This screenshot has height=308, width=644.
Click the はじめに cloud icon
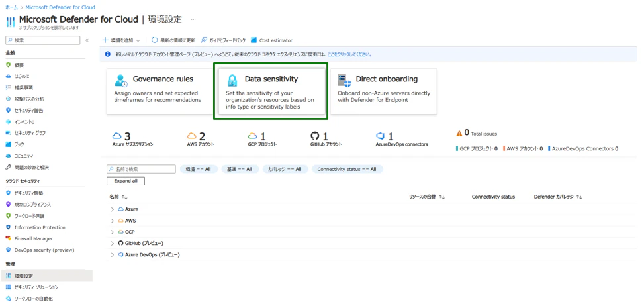[8, 76]
